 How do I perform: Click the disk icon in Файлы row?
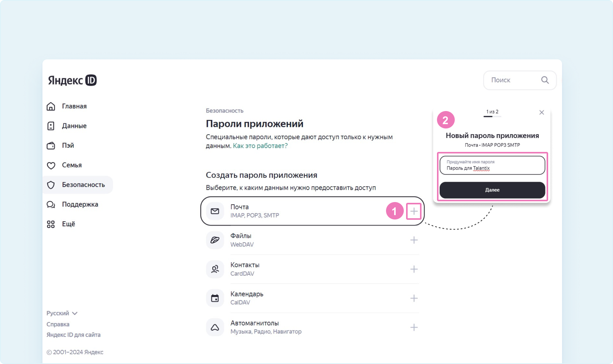click(215, 240)
